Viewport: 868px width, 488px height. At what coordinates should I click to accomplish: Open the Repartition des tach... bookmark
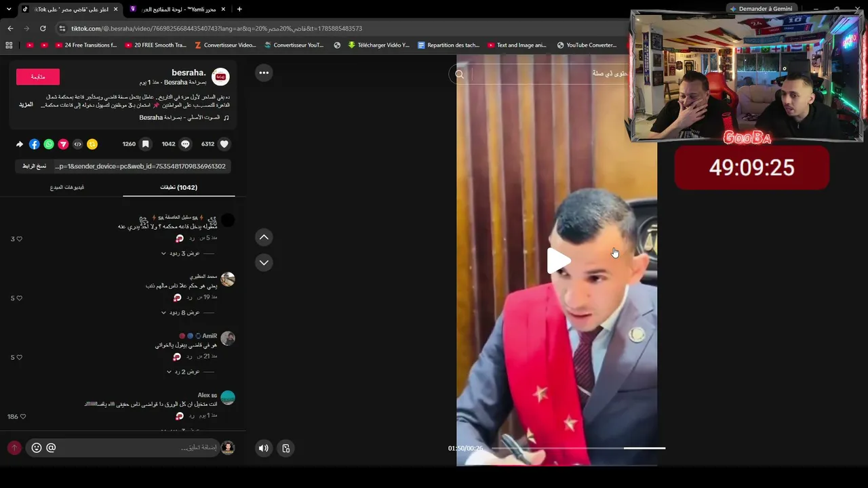click(449, 45)
